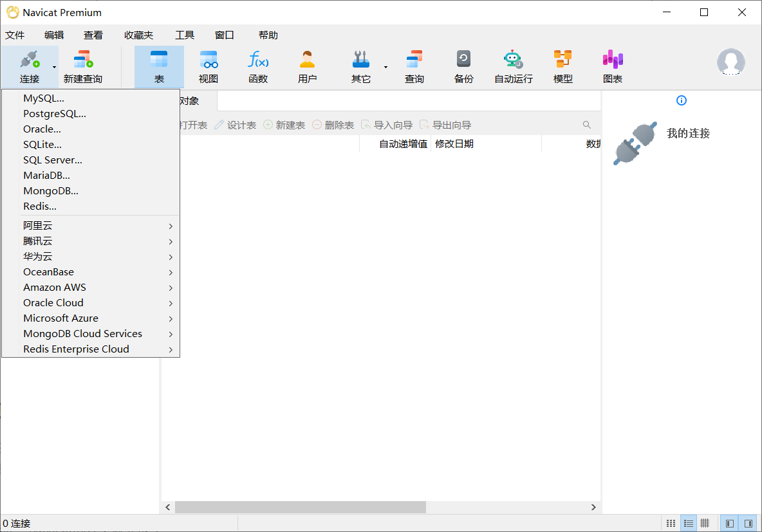Screen dimensions: 762x532
Task: 选择模型工具栏图标
Action: (562, 66)
